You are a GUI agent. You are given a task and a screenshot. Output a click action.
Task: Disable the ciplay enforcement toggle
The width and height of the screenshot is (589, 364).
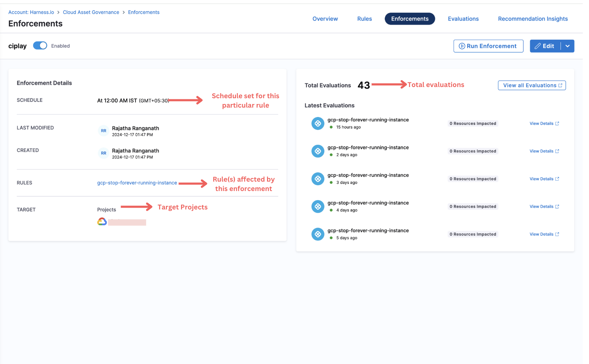click(x=40, y=45)
